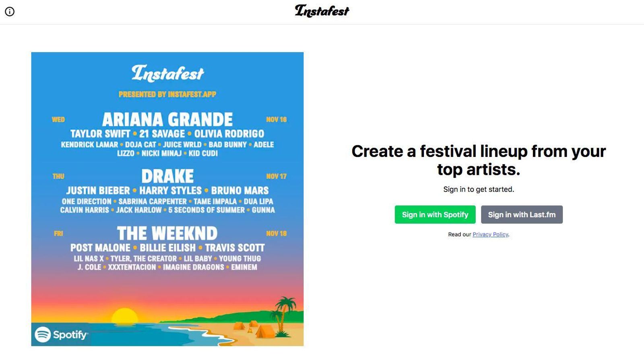644x362 pixels.
Task: Click the Drake headliner name
Action: [167, 176]
